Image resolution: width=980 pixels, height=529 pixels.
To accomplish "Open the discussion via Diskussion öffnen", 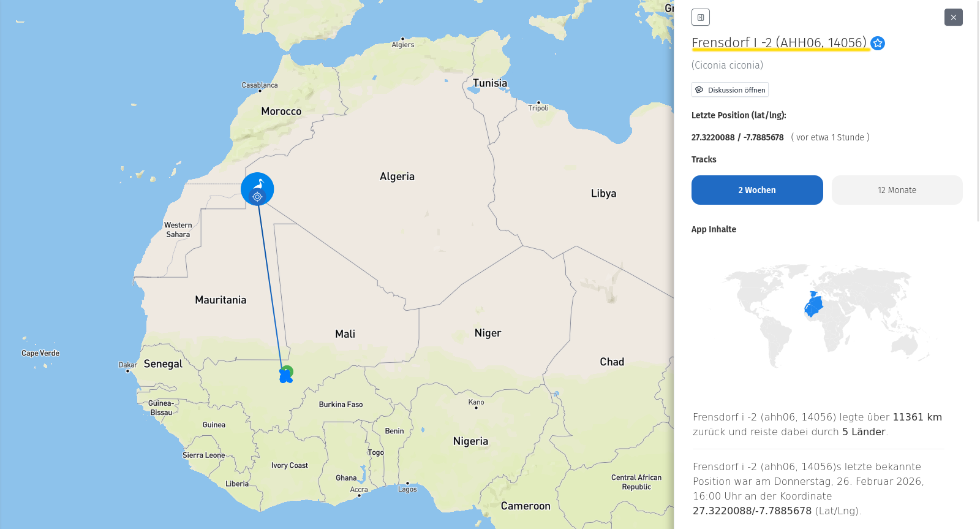I will (730, 90).
